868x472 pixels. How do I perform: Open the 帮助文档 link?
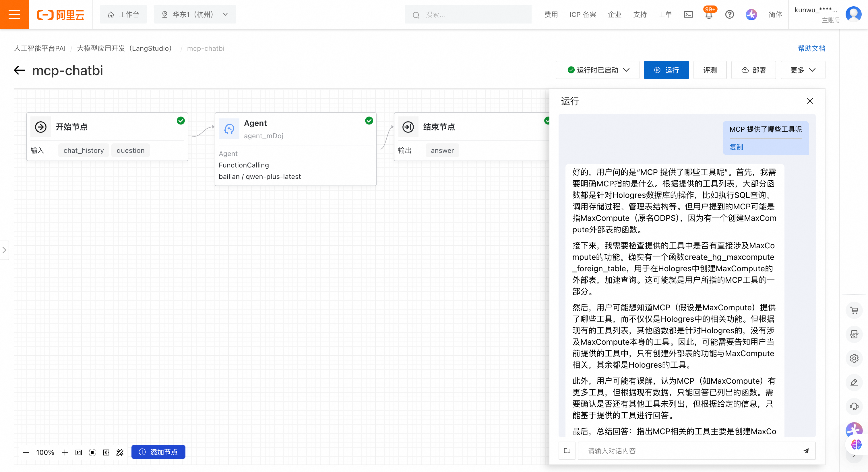tap(811, 48)
